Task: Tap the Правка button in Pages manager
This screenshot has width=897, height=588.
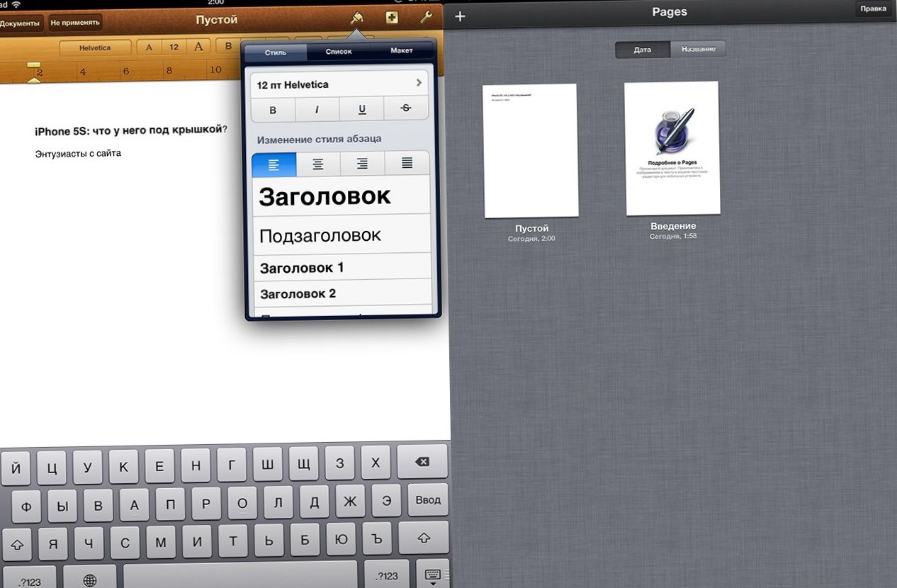Action: (x=873, y=9)
